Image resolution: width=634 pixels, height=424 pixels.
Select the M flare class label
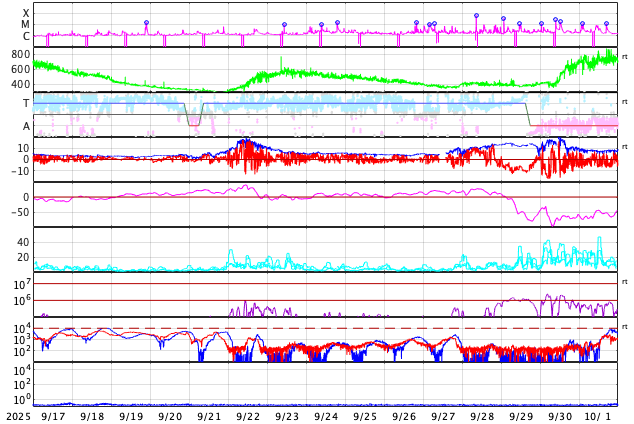(x=26, y=25)
